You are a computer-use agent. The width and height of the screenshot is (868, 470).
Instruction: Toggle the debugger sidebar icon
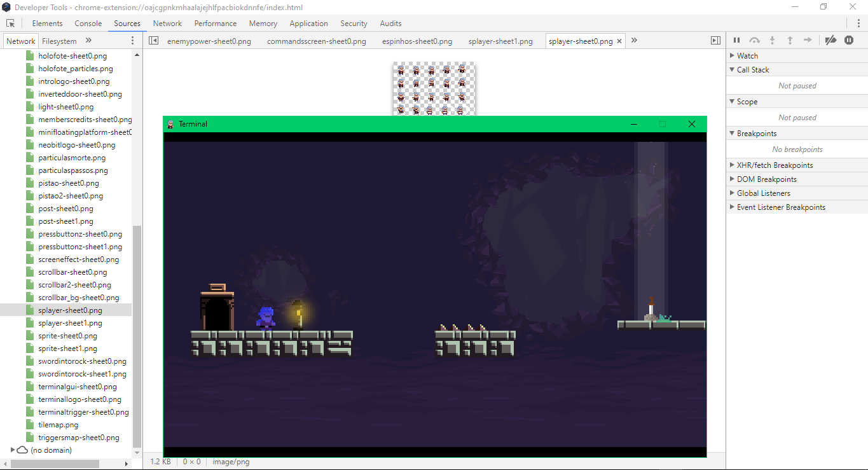click(715, 41)
